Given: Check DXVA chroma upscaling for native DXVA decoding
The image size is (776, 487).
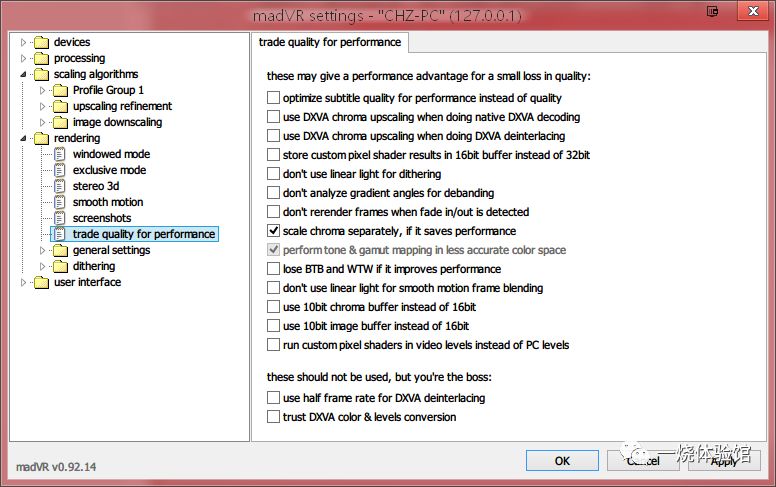Looking at the screenshot, I should pyautogui.click(x=273, y=117).
